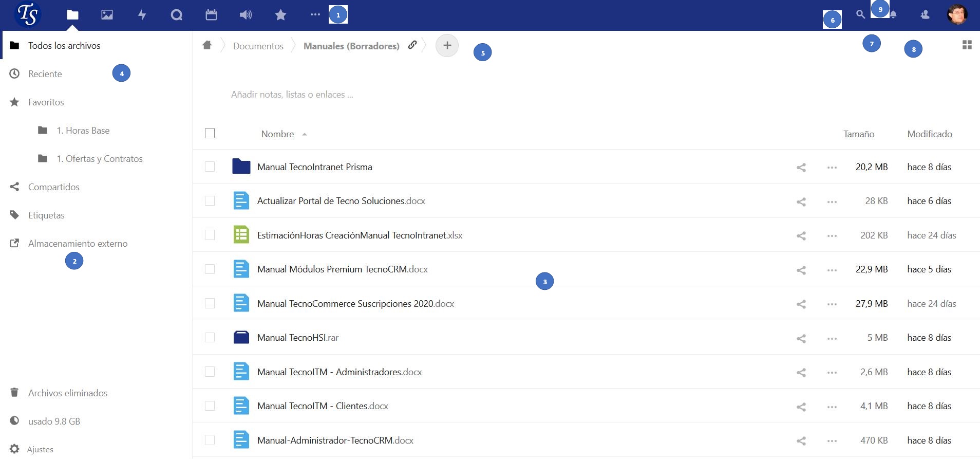Click the search magnifier icon
The height and width of the screenshot is (459, 980).
pyautogui.click(x=860, y=15)
